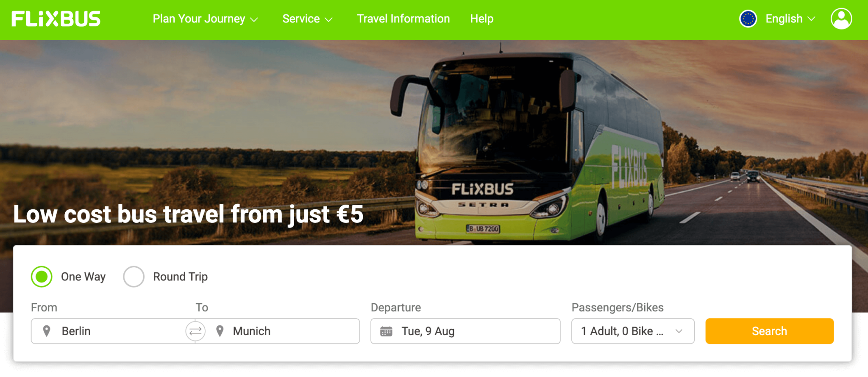
Task: Click the calendar icon in Departure field
Action: (386, 331)
